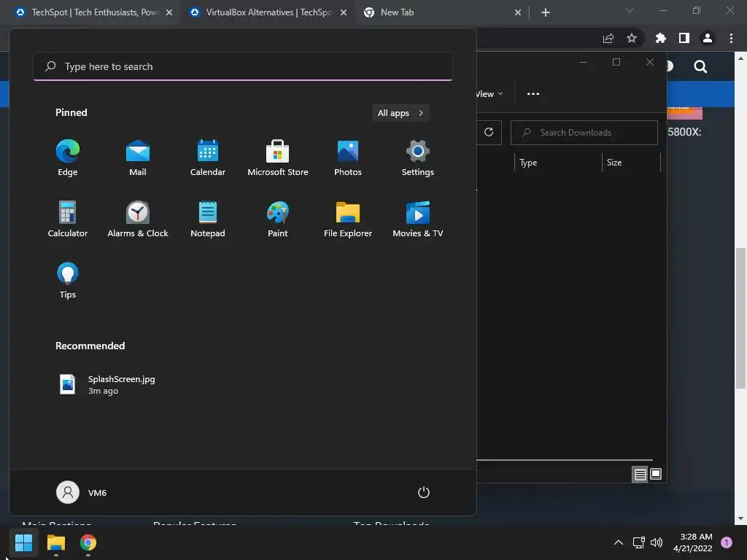
Task: Close the New Tab browser tab
Action: coord(518,12)
